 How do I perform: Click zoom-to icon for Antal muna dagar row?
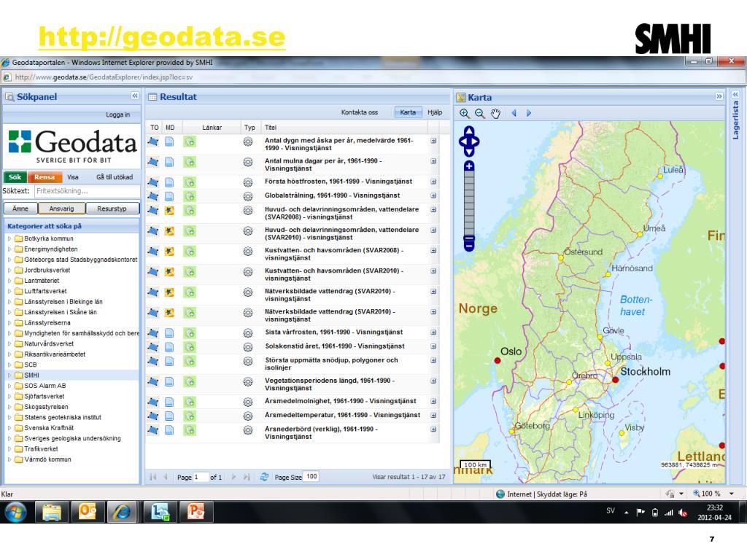(153, 162)
